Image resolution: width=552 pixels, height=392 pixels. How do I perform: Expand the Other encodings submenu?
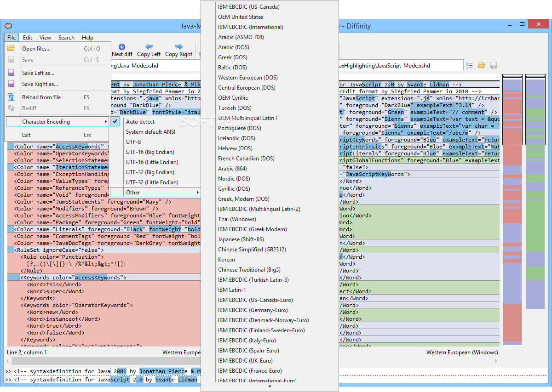tap(155, 193)
